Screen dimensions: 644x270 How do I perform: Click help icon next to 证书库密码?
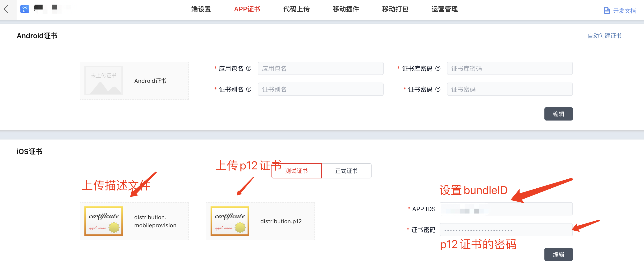pos(438,68)
